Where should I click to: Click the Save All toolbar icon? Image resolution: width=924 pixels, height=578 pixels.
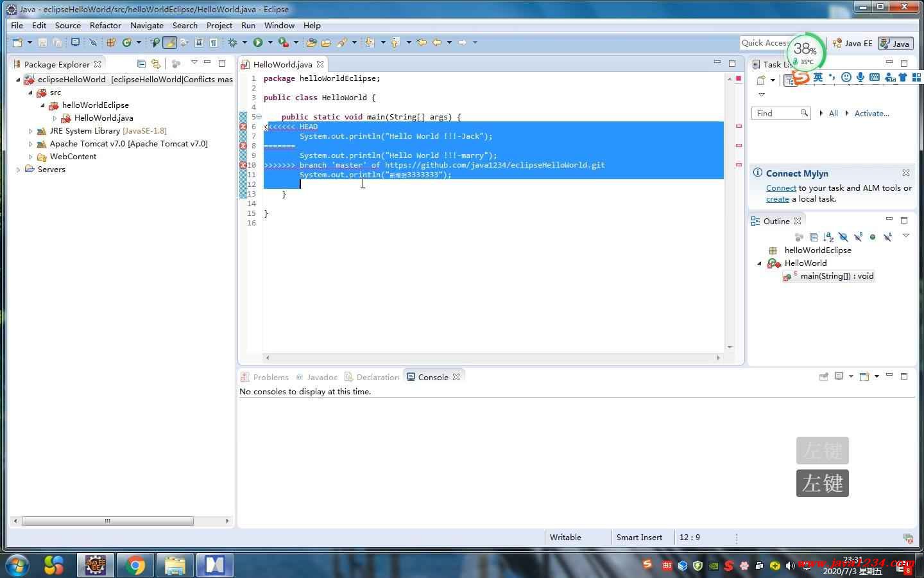(57, 42)
